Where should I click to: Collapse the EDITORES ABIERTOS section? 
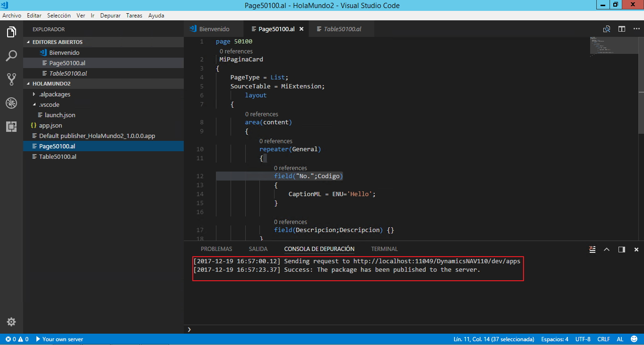coord(57,42)
